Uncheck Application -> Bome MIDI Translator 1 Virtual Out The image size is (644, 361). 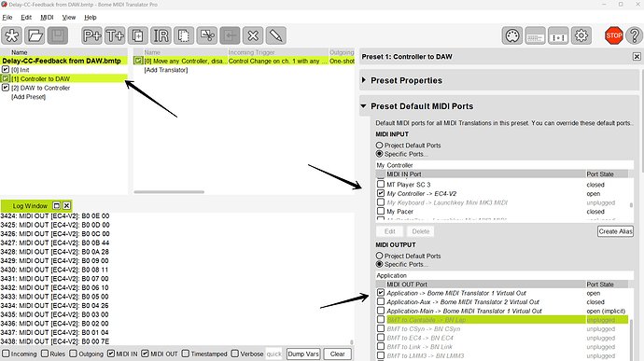pos(381,293)
